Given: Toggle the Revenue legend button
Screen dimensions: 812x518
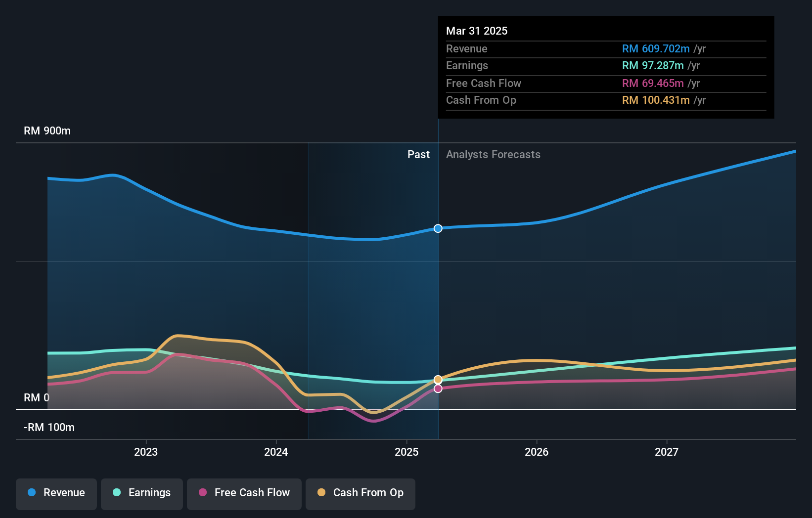Looking at the screenshot, I should pyautogui.click(x=56, y=494).
